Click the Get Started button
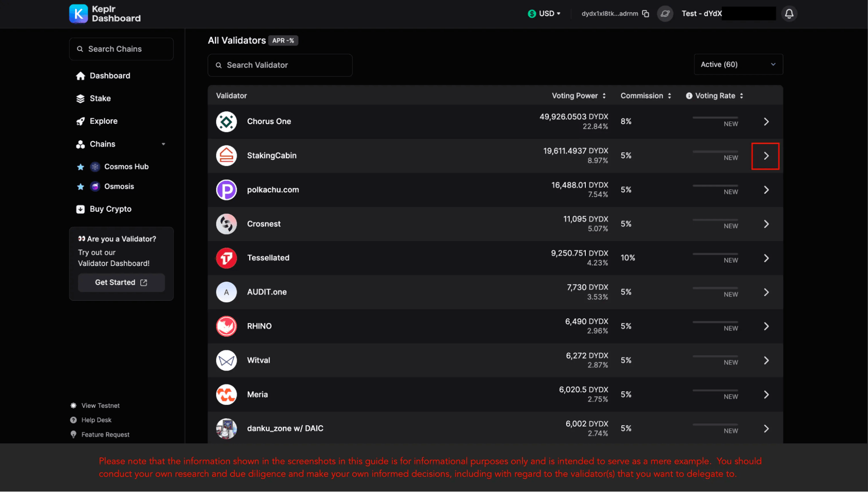The image size is (868, 492). click(x=121, y=282)
